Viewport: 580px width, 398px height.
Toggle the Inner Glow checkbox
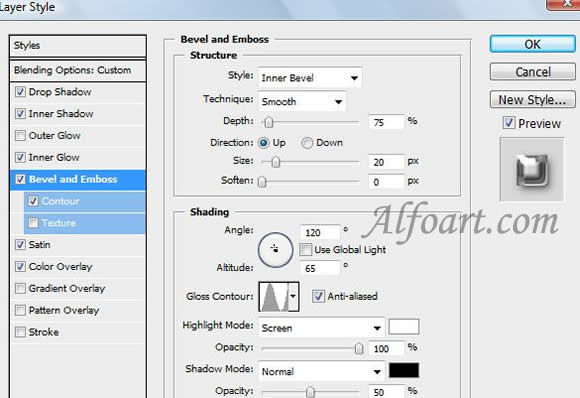point(20,157)
